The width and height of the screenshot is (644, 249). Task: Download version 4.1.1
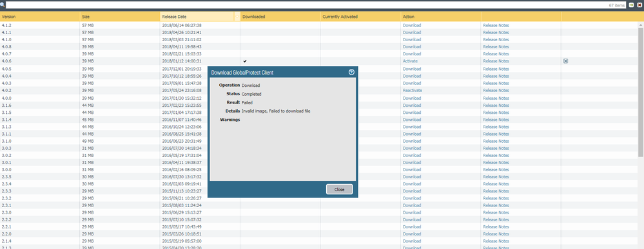pos(412,32)
